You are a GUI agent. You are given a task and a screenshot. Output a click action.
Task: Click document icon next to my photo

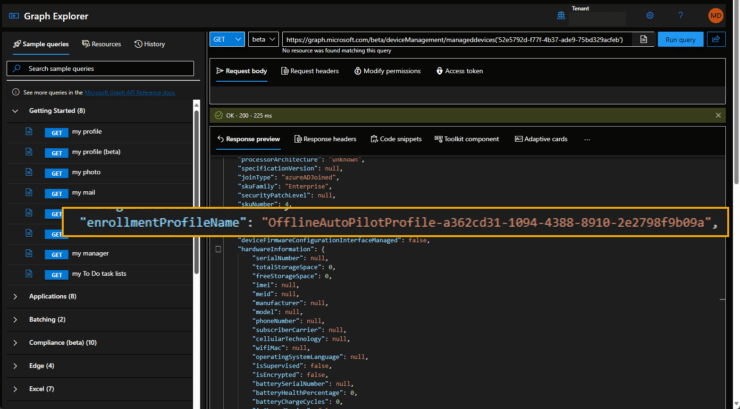[x=30, y=172]
